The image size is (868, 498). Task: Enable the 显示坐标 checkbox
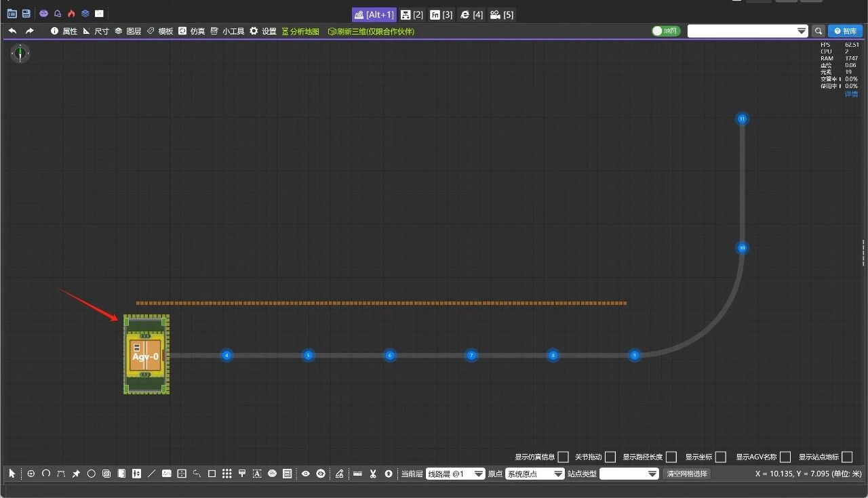point(721,457)
